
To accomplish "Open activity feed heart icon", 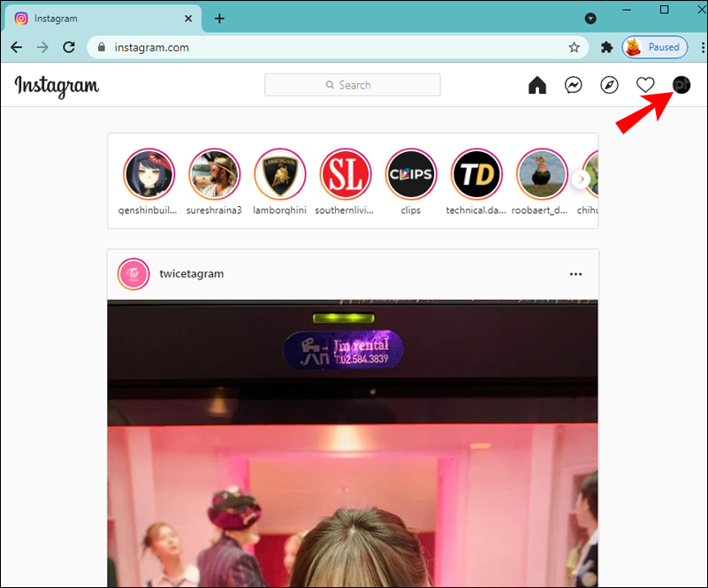I will pyautogui.click(x=645, y=85).
